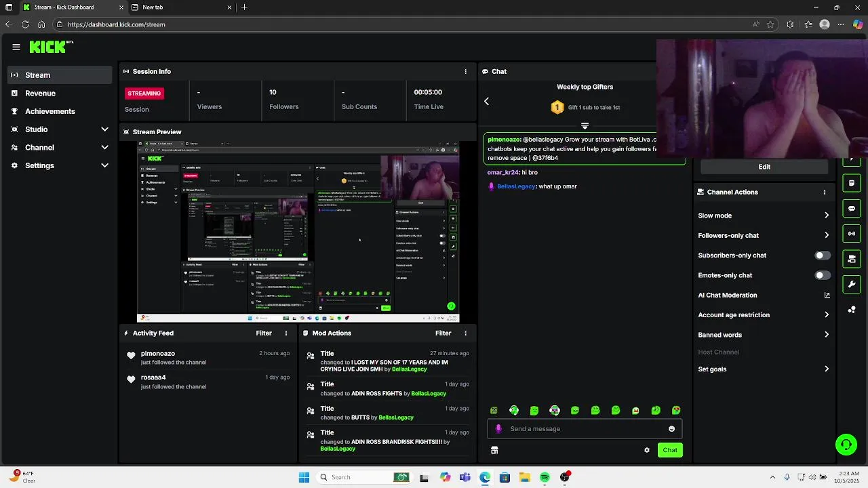Open Spotify from the taskbar

pyautogui.click(x=545, y=477)
